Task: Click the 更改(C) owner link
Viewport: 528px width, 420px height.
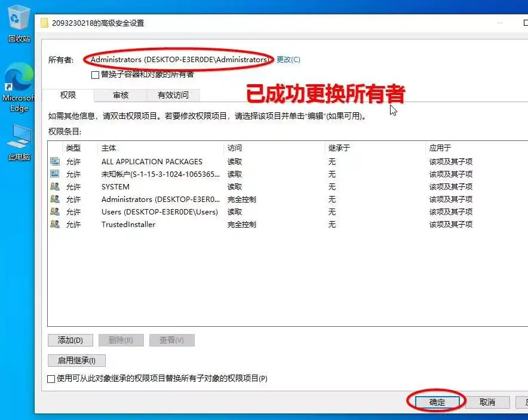Action: point(288,59)
